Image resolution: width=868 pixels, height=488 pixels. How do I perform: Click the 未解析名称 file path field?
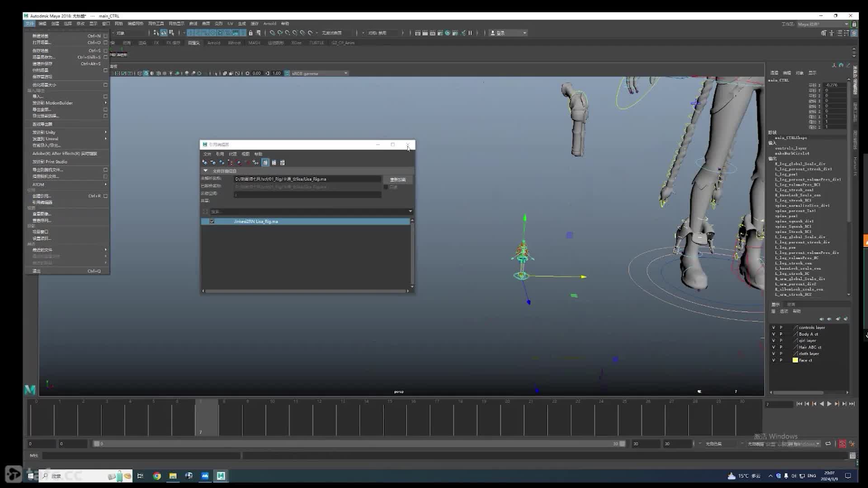(307, 179)
